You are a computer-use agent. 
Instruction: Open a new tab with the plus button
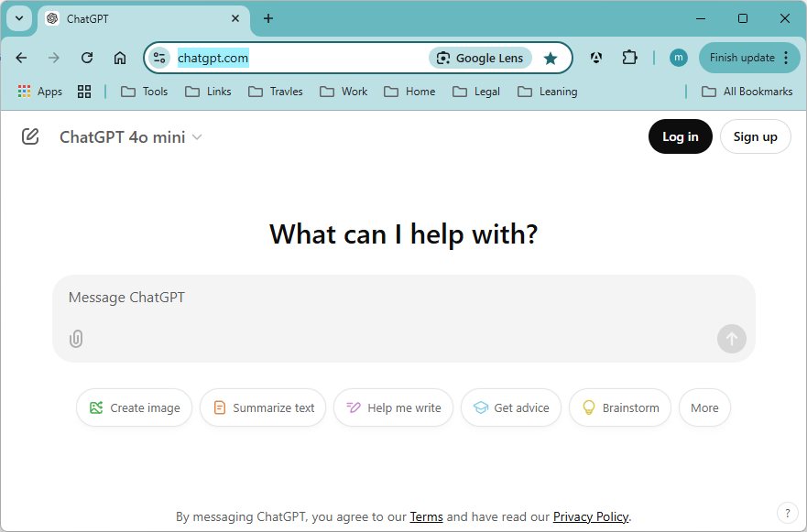pyautogui.click(x=268, y=18)
